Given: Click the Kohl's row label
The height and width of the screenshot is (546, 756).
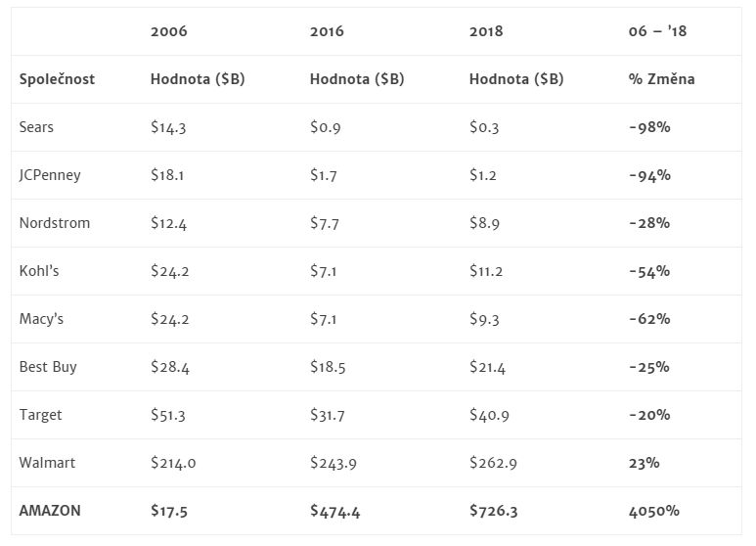Looking at the screenshot, I should pyautogui.click(x=39, y=271).
